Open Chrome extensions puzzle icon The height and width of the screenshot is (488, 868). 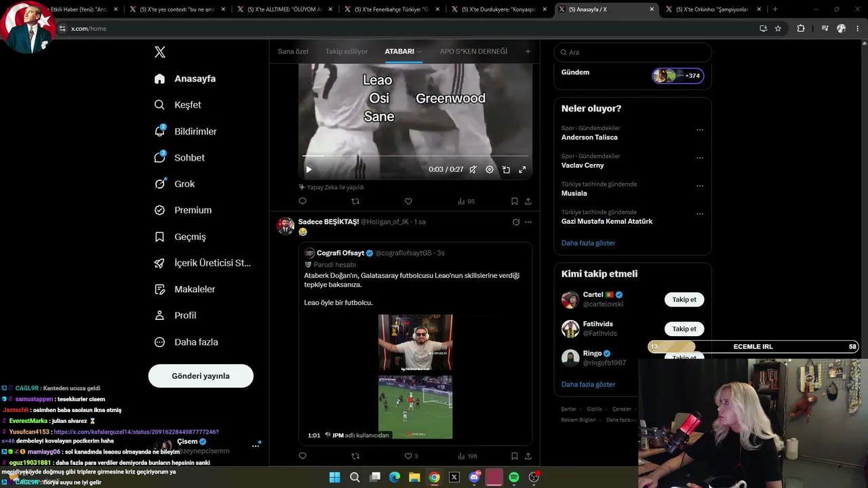[x=801, y=28]
